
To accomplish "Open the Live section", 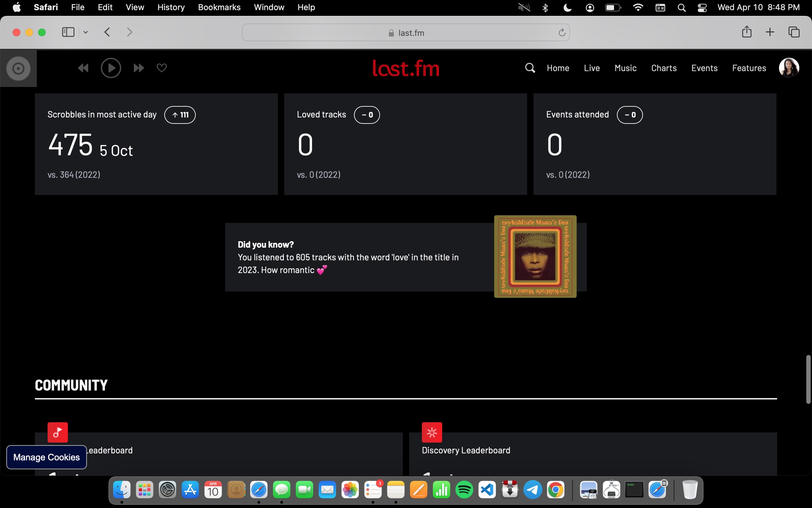I will pos(592,68).
